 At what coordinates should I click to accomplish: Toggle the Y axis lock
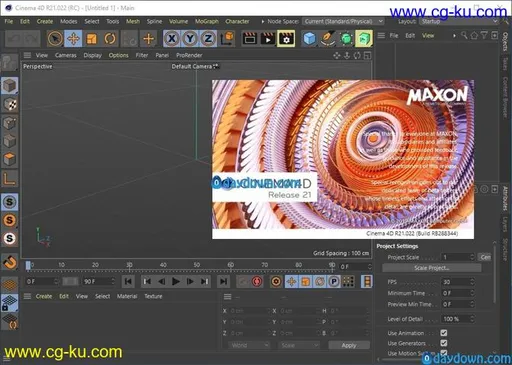tap(190, 39)
